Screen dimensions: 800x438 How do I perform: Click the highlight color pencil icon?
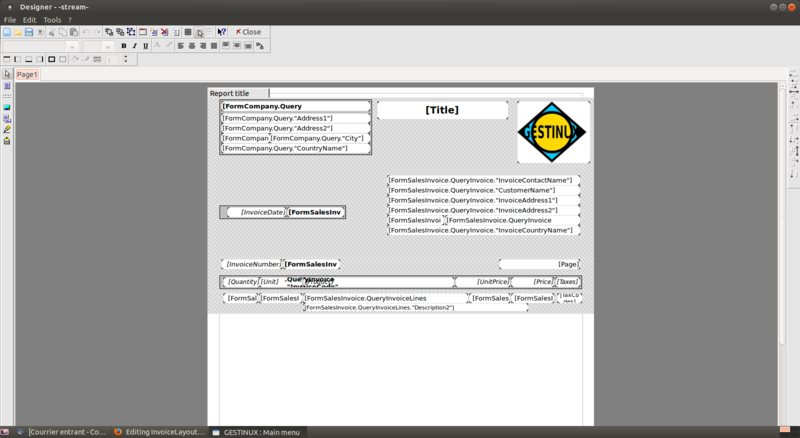click(x=168, y=46)
